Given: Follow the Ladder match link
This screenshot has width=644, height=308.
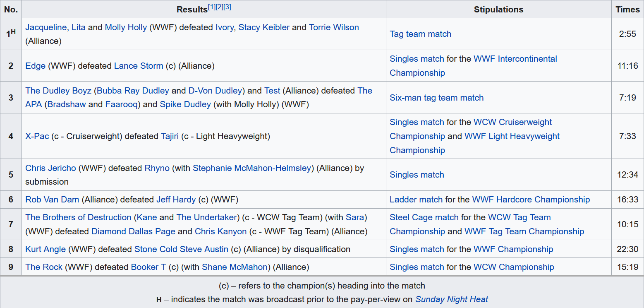Looking at the screenshot, I should tap(416, 200).
